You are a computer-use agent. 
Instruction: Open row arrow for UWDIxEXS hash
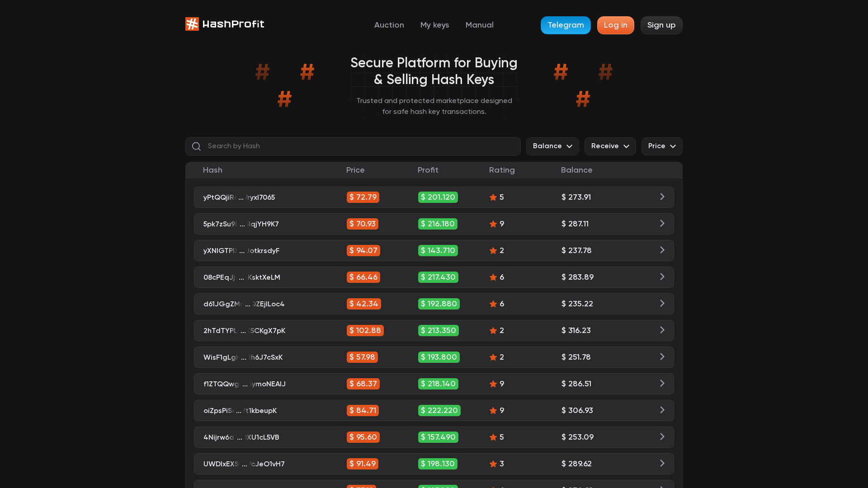[662, 463]
